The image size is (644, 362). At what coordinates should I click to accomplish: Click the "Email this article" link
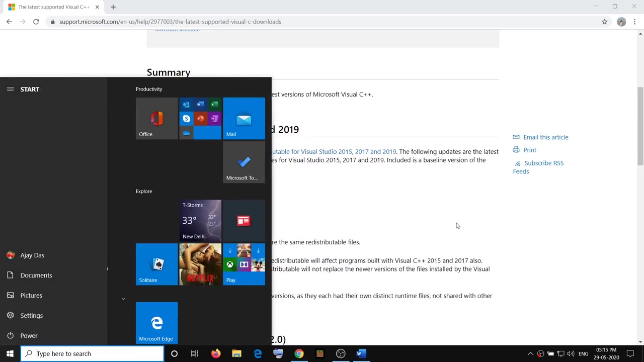click(546, 137)
